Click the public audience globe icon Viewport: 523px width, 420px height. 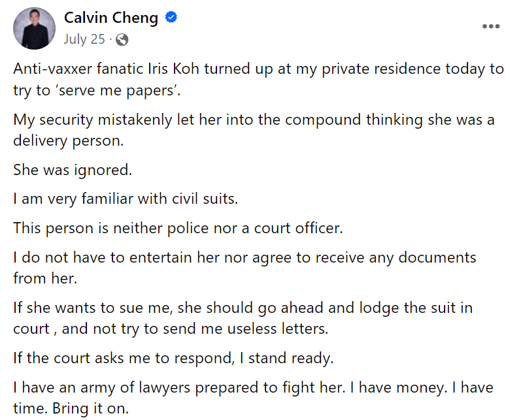pos(122,40)
